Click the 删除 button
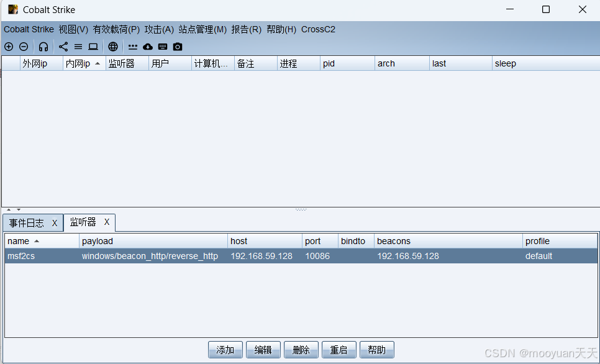Image resolution: width=600 pixels, height=364 pixels. click(301, 350)
